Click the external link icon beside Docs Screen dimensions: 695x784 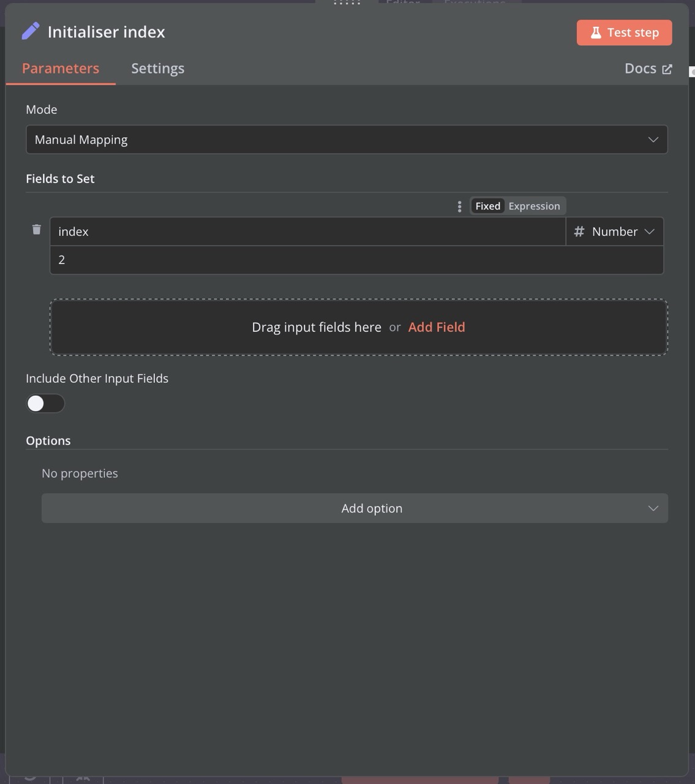[x=667, y=69]
